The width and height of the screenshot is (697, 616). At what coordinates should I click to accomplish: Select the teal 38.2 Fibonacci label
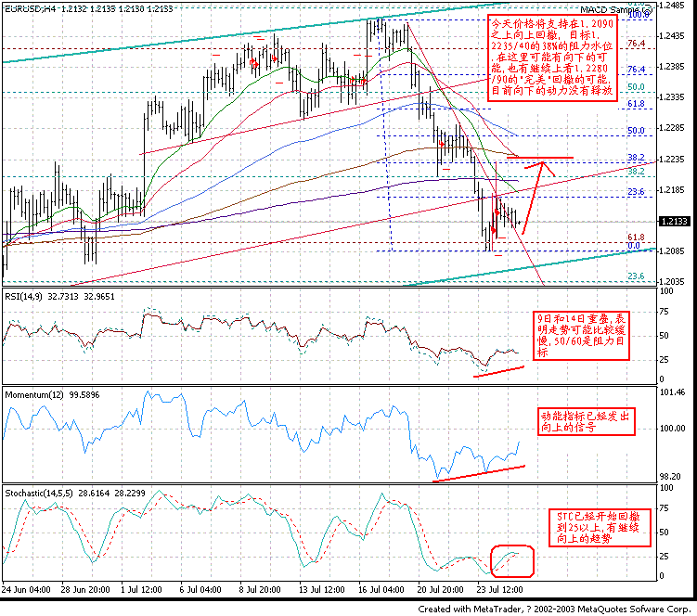(636, 171)
